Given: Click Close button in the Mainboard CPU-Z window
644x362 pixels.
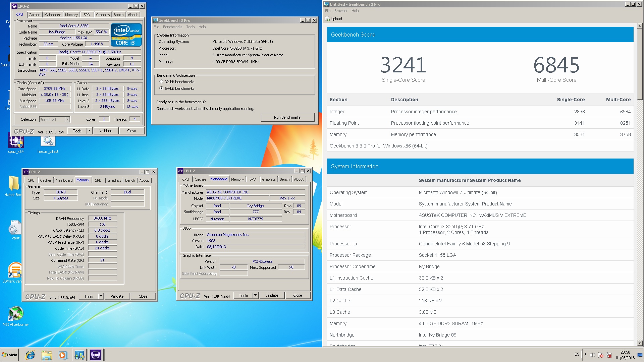Looking at the screenshot, I should 298,295.
